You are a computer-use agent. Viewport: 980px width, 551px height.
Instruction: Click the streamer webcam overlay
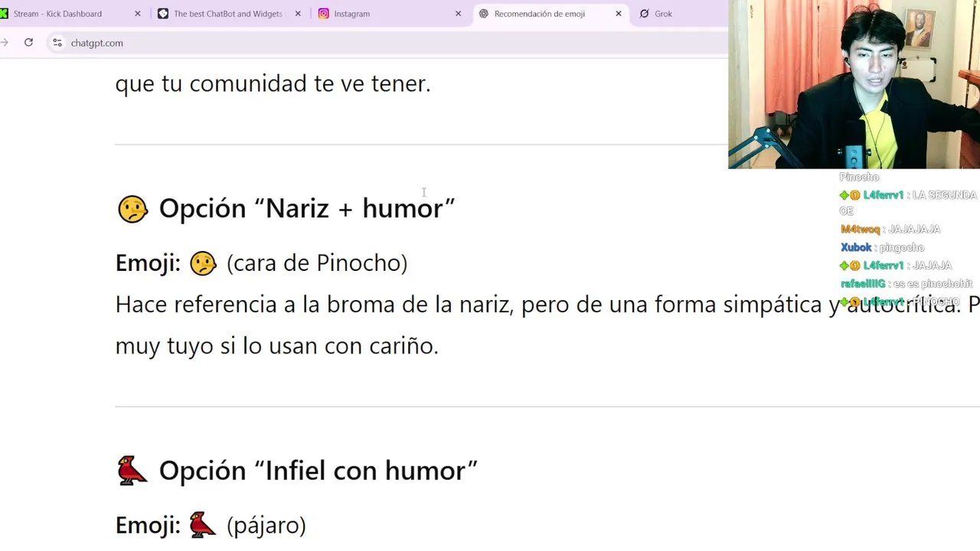click(854, 84)
